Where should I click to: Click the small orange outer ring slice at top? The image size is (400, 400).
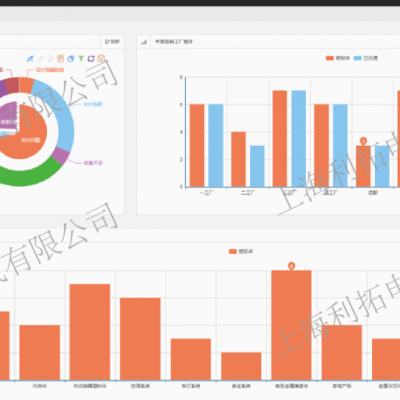pos(26,85)
